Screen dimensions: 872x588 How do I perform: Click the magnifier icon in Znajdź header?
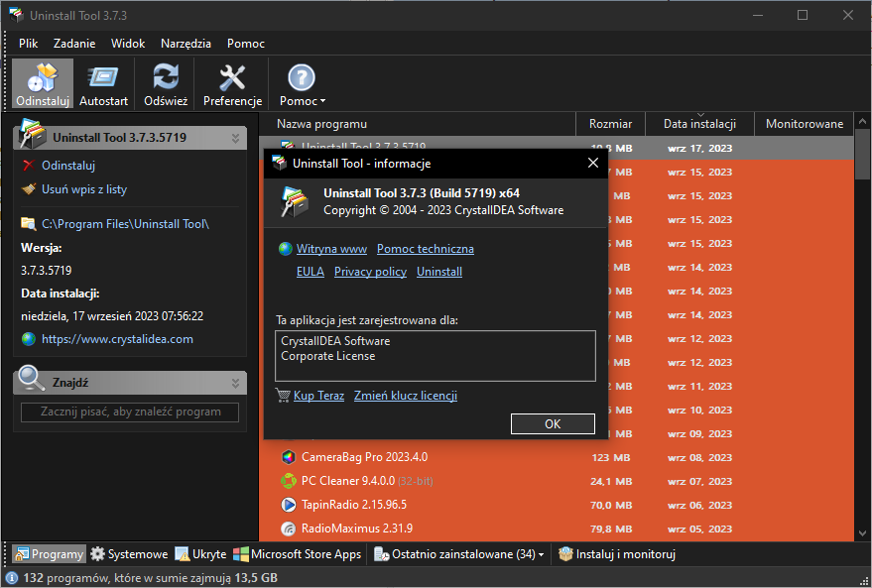31,379
